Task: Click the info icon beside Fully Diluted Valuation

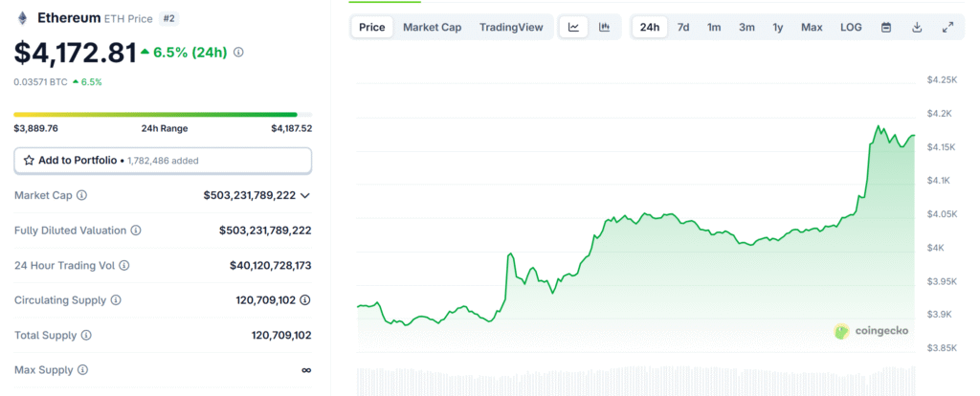Action: coord(136,231)
